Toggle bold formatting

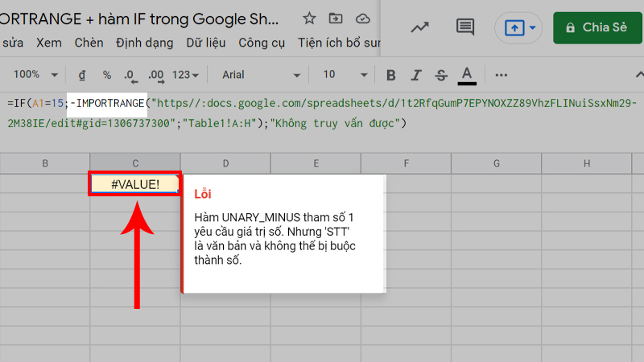[391, 75]
